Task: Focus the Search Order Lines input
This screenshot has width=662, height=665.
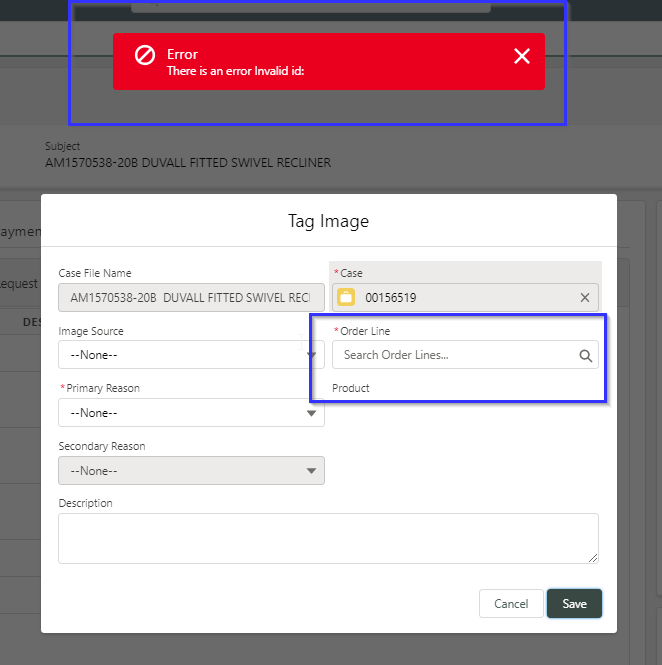Action: pos(455,355)
